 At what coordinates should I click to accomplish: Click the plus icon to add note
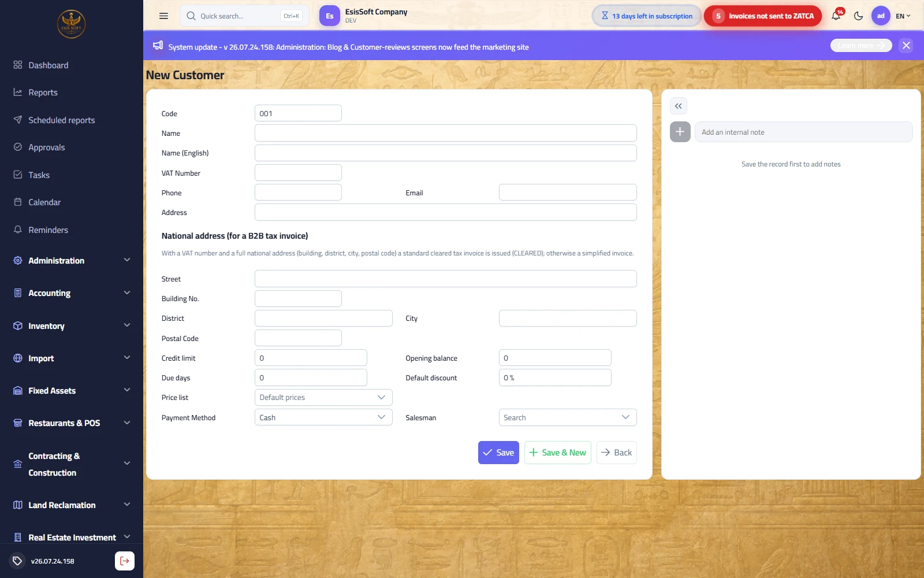click(x=680, y=132)
